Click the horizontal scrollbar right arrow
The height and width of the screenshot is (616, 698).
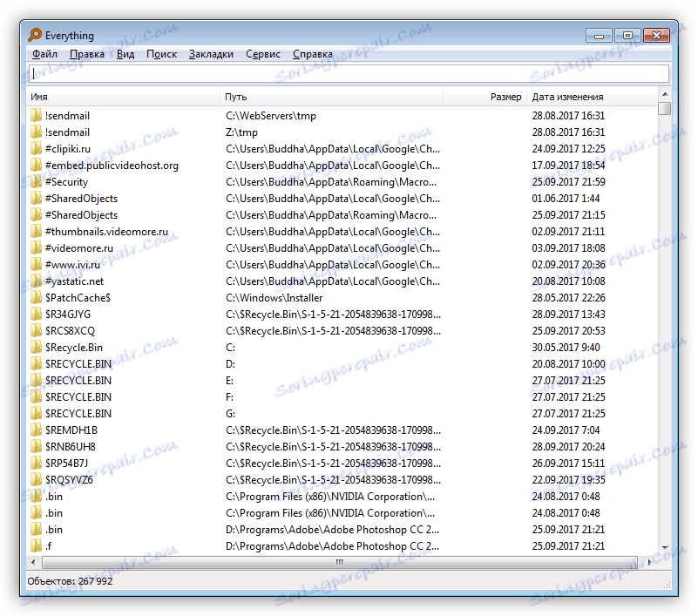coord(649,562)
